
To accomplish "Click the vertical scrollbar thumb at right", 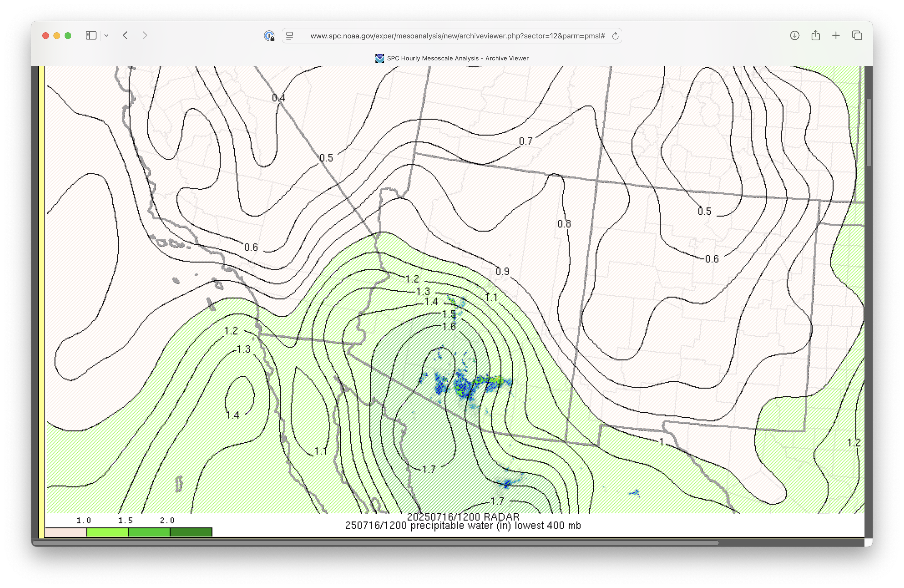I will click(x=869, y=132).
